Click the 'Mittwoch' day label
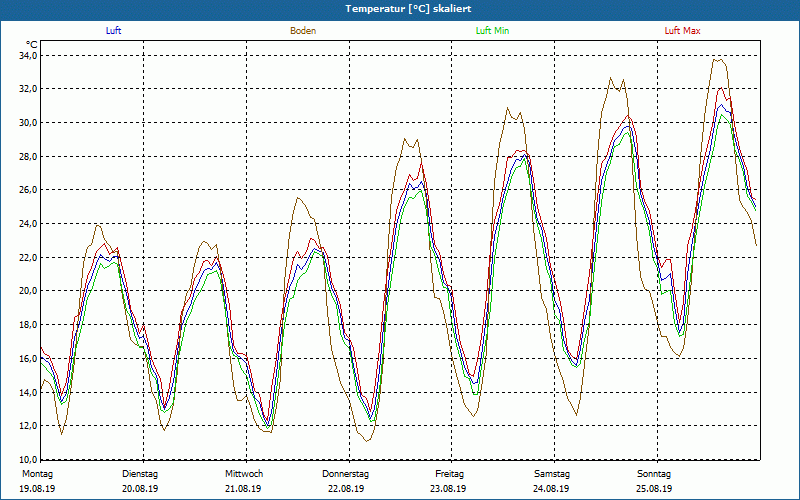 coord(244,474)
